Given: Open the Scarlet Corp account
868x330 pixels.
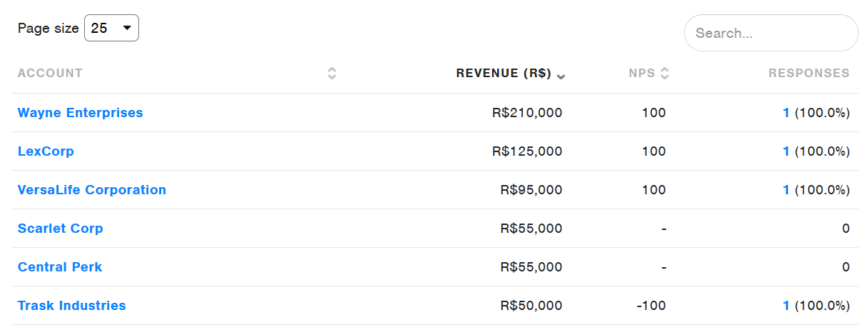Looking at the screenshot, I should pos(60,229).
